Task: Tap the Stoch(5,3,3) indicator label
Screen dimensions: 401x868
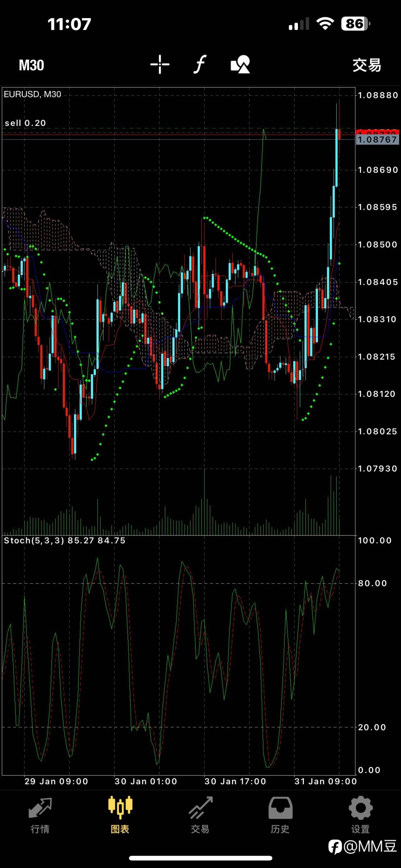Action: click(x=65, y=540)
